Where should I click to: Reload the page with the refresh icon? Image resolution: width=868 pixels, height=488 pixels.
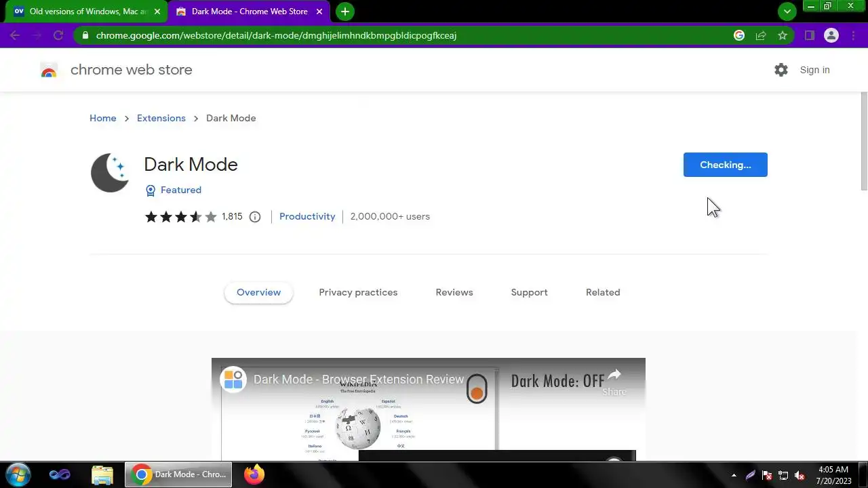tap(58, 35)
